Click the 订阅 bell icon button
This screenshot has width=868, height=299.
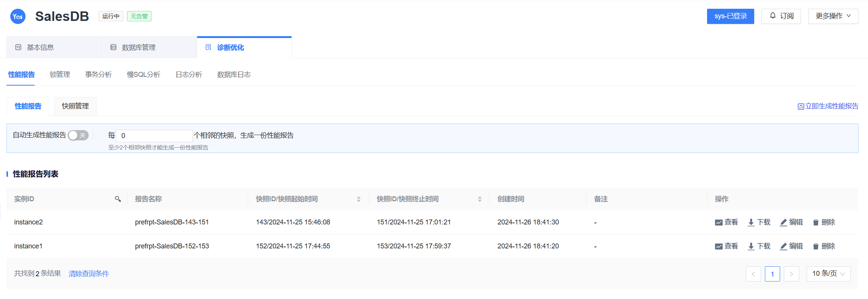(x=781, y=16)
